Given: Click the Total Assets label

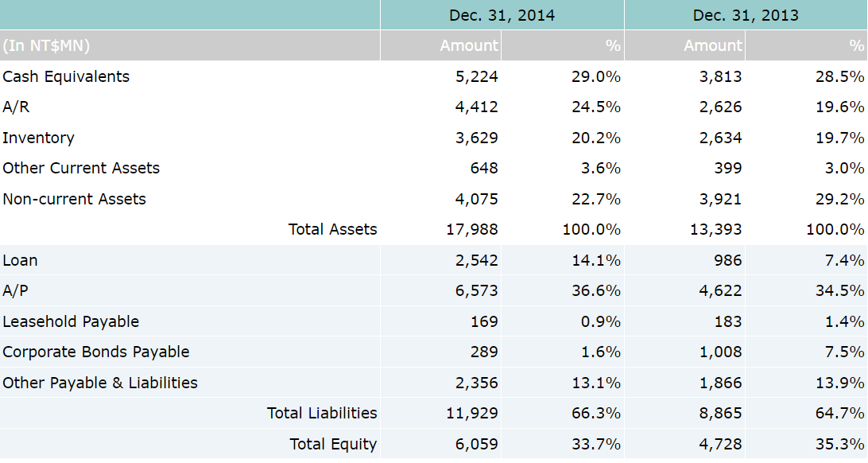Looking at the screenshot, I should [332, 230].
